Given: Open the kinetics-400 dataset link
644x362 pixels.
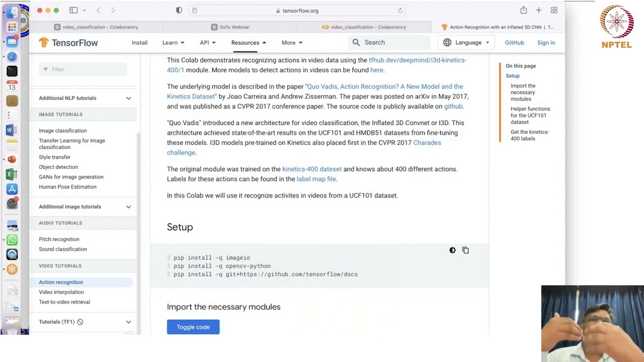Looking at the screenshot, I should 312,169.
